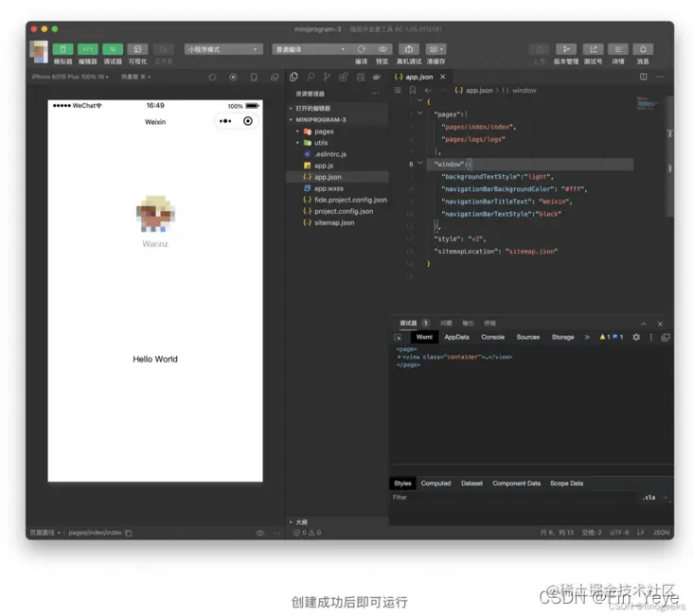Open the 热重载 hot reload dropdown

click(x=136, y=77)
